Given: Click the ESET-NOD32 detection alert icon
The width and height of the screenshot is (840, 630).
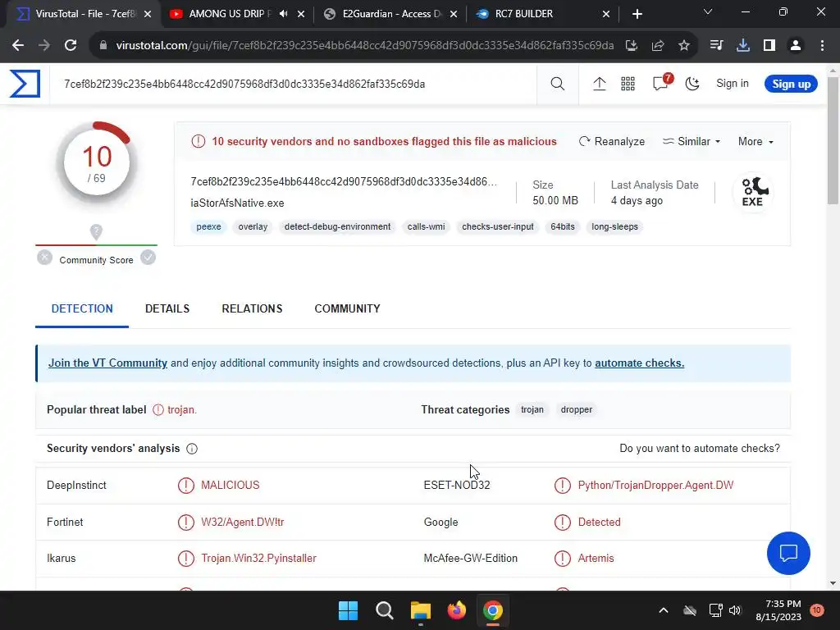Looking at the screenshot, I should pos(563,486).
